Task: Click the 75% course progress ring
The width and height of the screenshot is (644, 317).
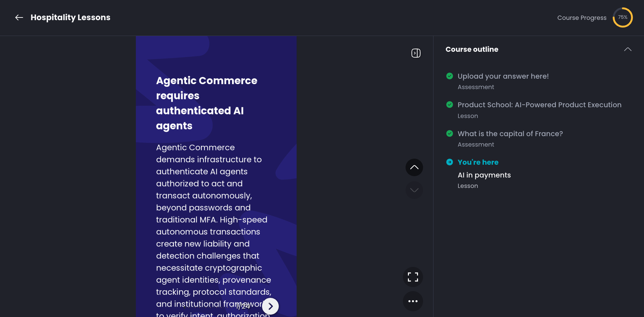Action: (622, 17)
